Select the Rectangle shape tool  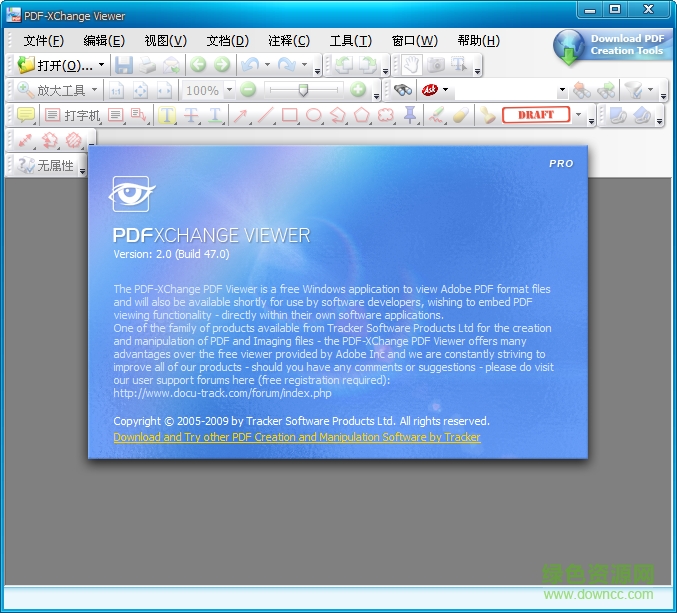tap(290, 115)
